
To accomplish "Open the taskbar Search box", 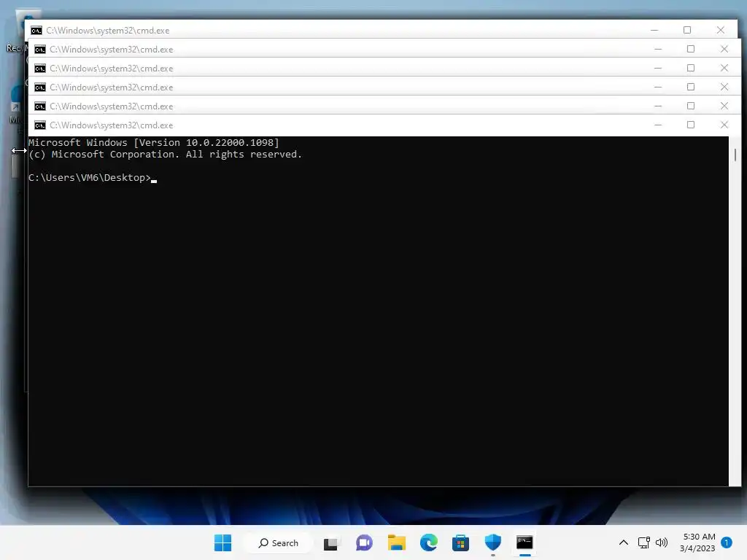I will [278, 542].
